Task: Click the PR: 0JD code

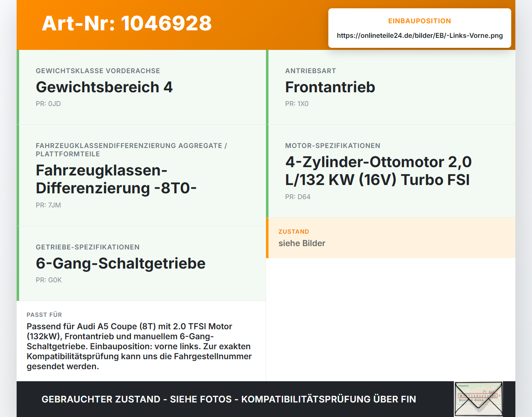Action: [48, 104]
